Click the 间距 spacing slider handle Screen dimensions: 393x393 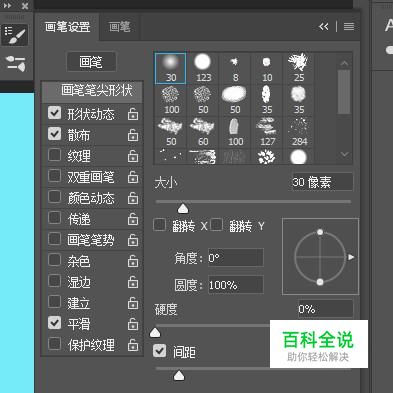coord(179,376)
